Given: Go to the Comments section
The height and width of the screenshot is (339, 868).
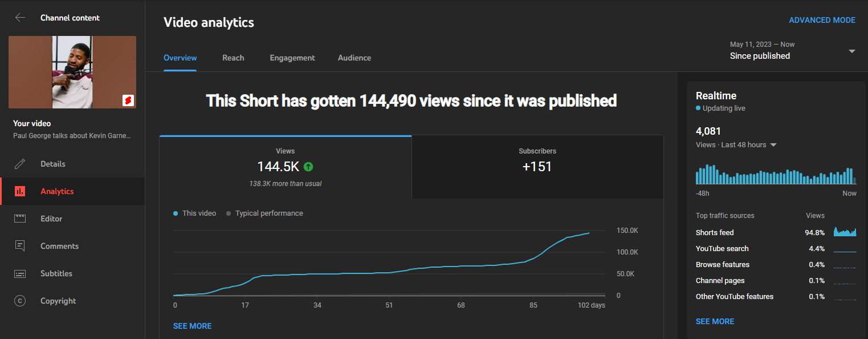Looking at the screenshot, I should click(x=72, y=246).
